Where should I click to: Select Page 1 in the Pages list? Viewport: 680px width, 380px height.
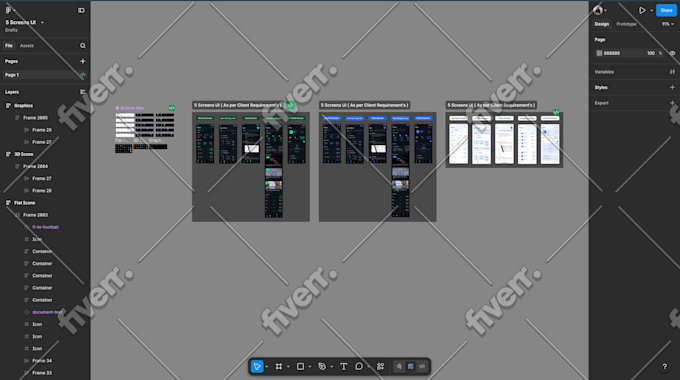coord(44,75)
